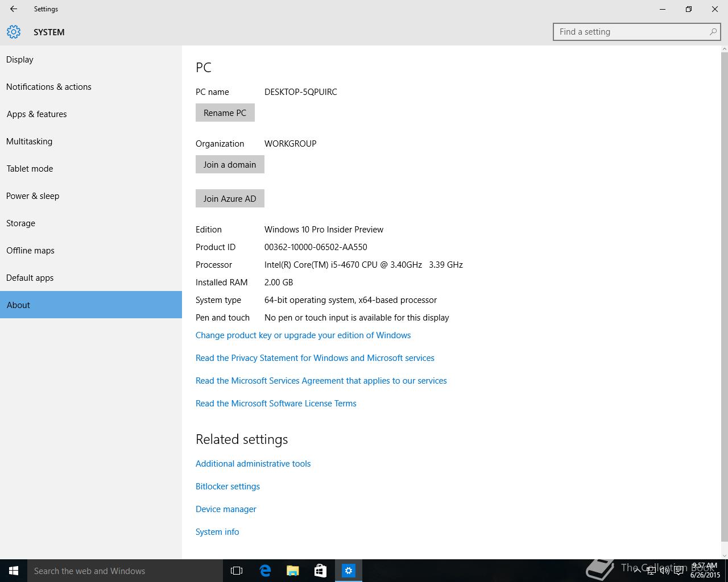The image size is (728, 582).
Task: Open the Store app on the taskbar
Action: point(321,571)
